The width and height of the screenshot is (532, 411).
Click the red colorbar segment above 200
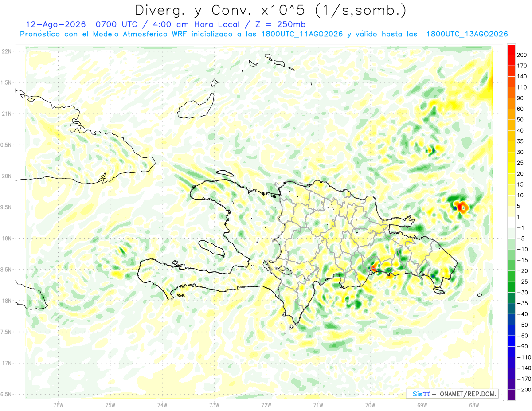point(511,50)
